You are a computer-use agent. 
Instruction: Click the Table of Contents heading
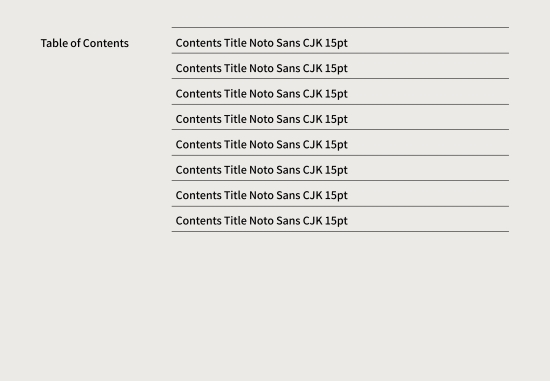[x=85, y=43]
